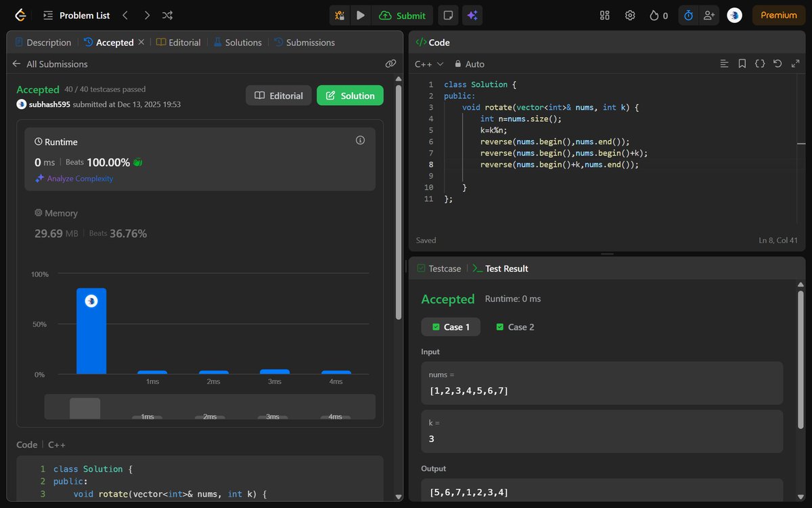Image resolution: width=812 pixels, height=508 pixels.
Task: Open the AI sparkle assistant icon
Action: click(472, 15)
